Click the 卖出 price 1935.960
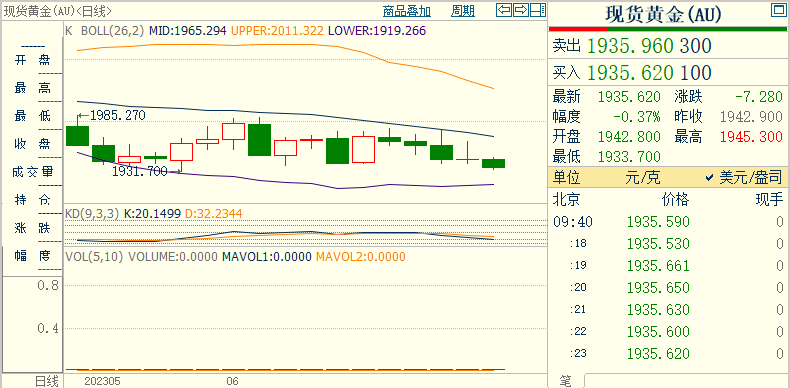The height and width of the screenshot is (388, 790). pyautogui.click(x=630, y=46)
